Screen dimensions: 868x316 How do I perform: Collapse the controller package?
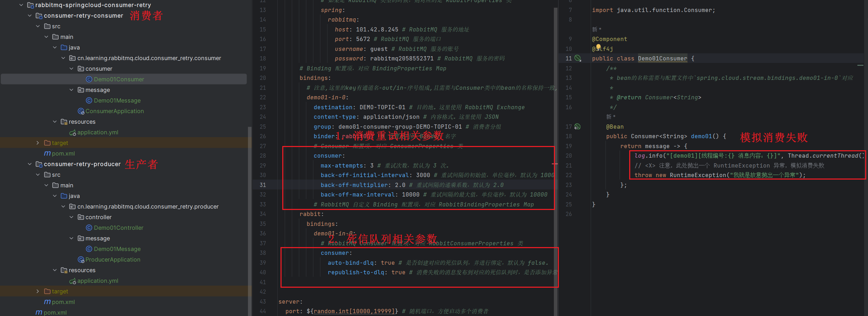coord(72,217)
